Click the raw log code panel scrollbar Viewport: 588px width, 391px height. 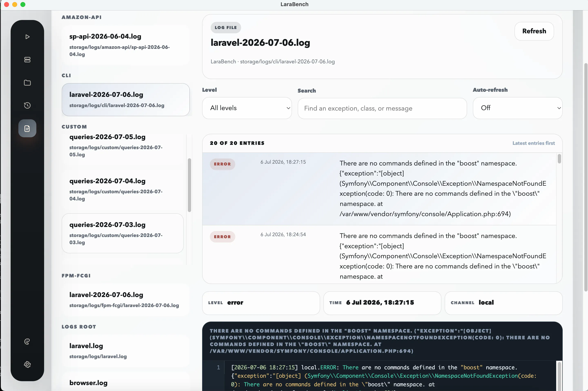click(x=559, y=376)
